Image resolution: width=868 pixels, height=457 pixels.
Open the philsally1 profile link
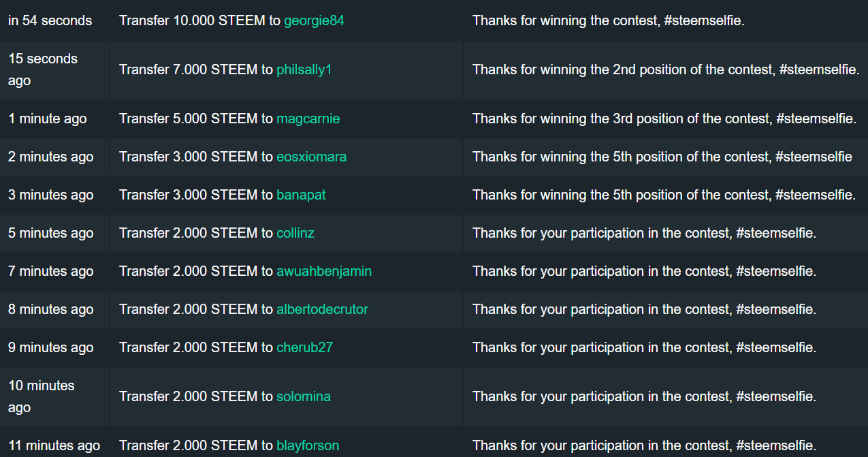304,69
